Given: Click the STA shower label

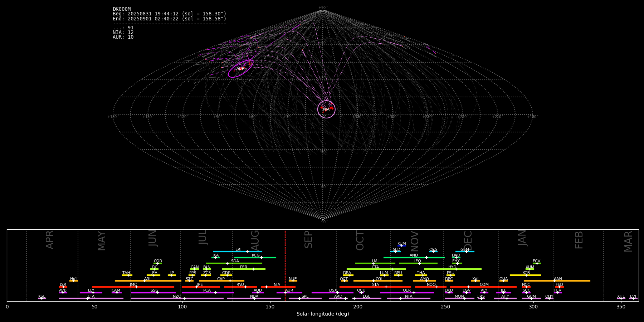Looking at the screenshot, I should coord(376,285).
